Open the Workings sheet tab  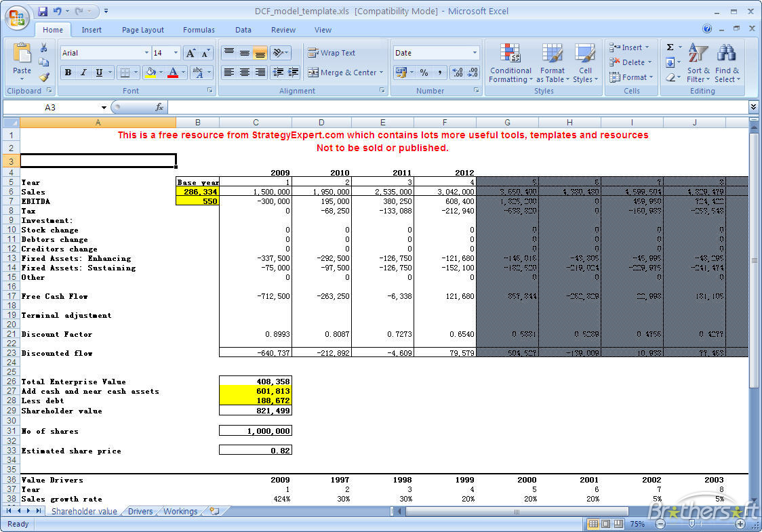click(180, 512)
